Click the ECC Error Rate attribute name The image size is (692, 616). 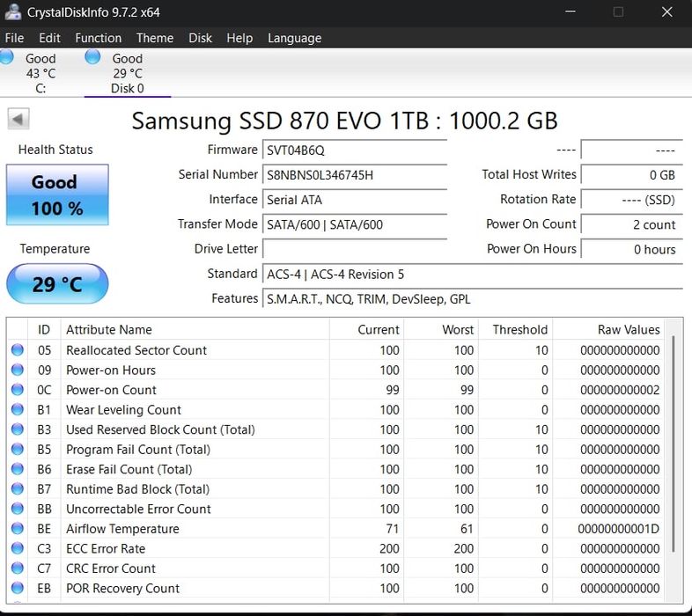106,548
